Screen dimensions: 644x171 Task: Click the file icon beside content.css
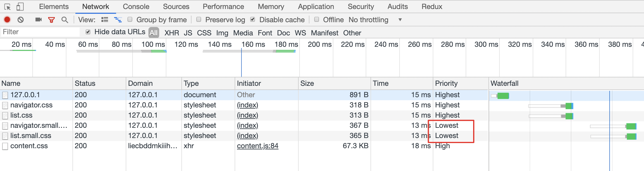(5, 146)
